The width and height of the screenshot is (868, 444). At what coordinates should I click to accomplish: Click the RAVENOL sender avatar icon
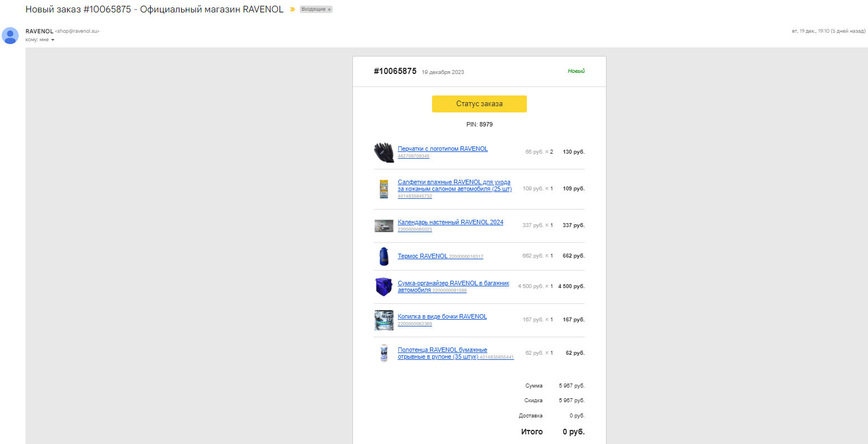tap(10, 36)
